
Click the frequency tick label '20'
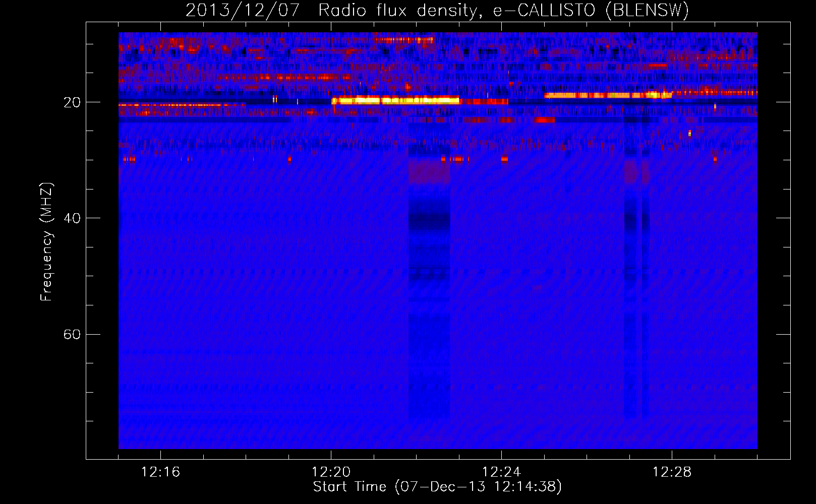point(72,103)
